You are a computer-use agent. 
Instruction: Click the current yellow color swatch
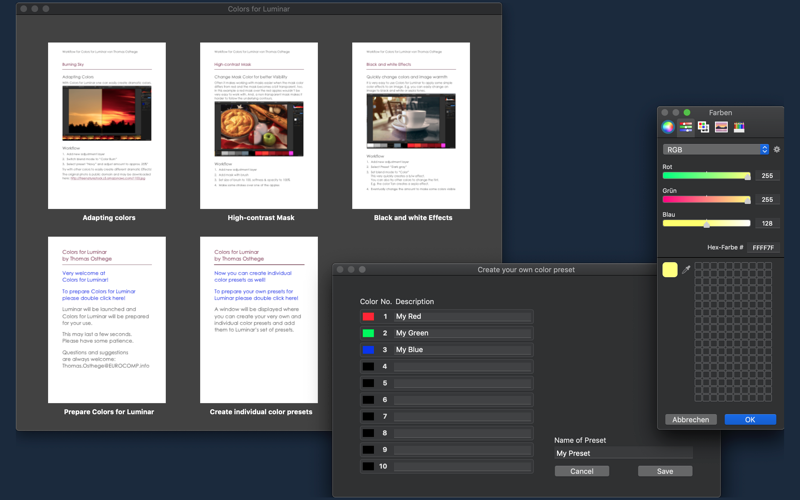[670, 269]
